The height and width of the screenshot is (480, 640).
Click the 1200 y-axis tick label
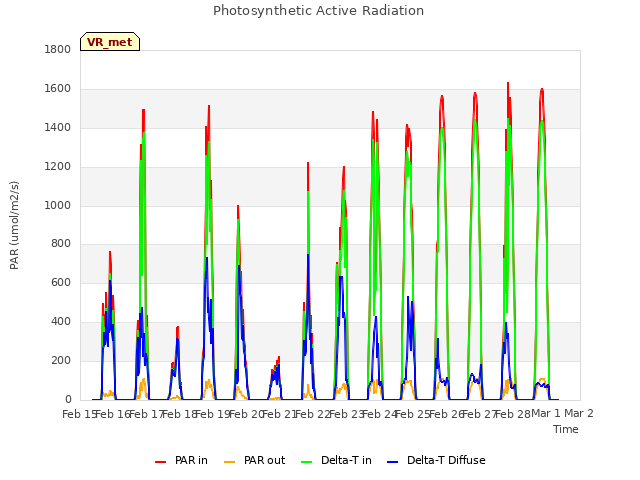tap(58, 167)
